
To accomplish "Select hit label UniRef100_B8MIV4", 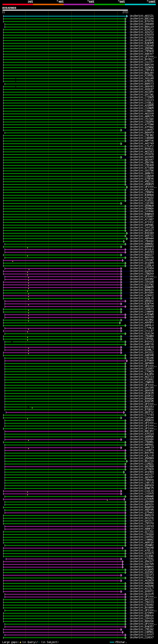I will point(142,65).
